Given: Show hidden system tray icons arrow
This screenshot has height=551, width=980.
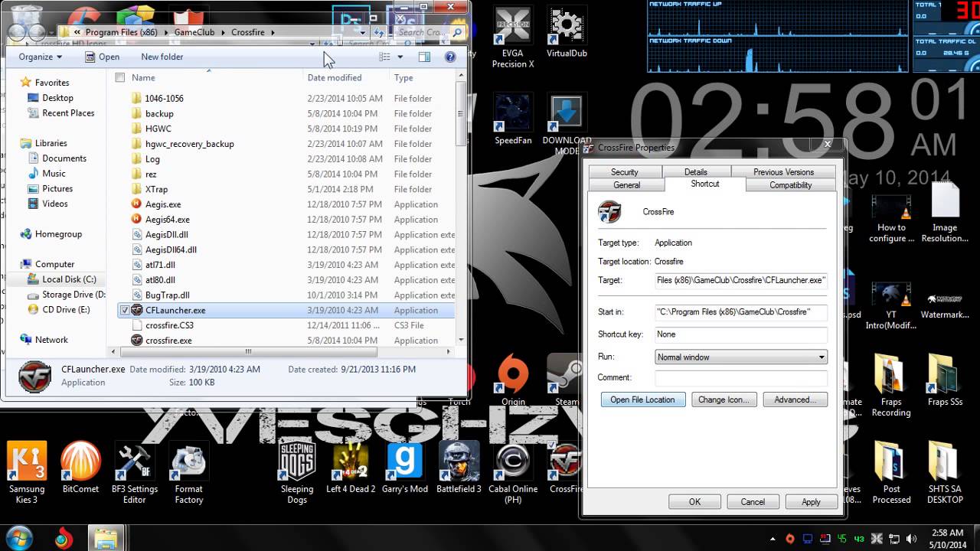Looking at the screenshot, I should tap(773, 538).
